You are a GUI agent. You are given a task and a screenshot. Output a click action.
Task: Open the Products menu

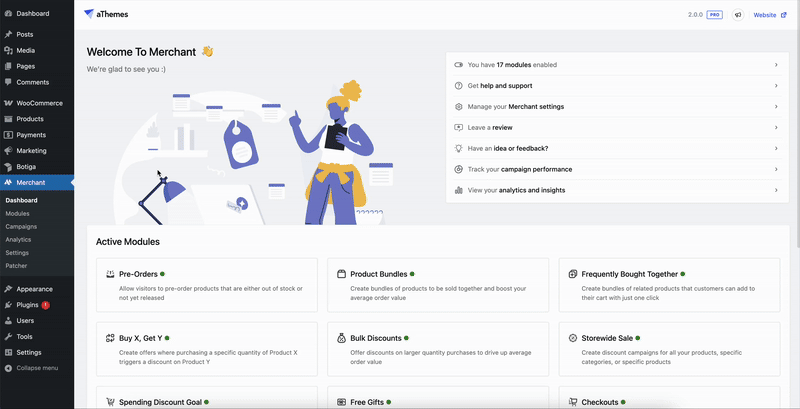[x=37, y=119]
